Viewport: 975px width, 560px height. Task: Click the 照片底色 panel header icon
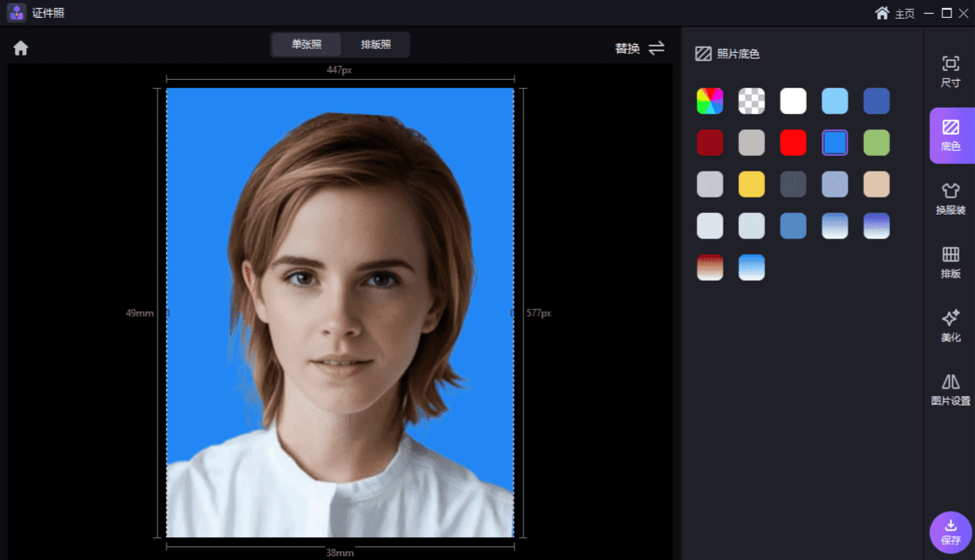point(704,53)
